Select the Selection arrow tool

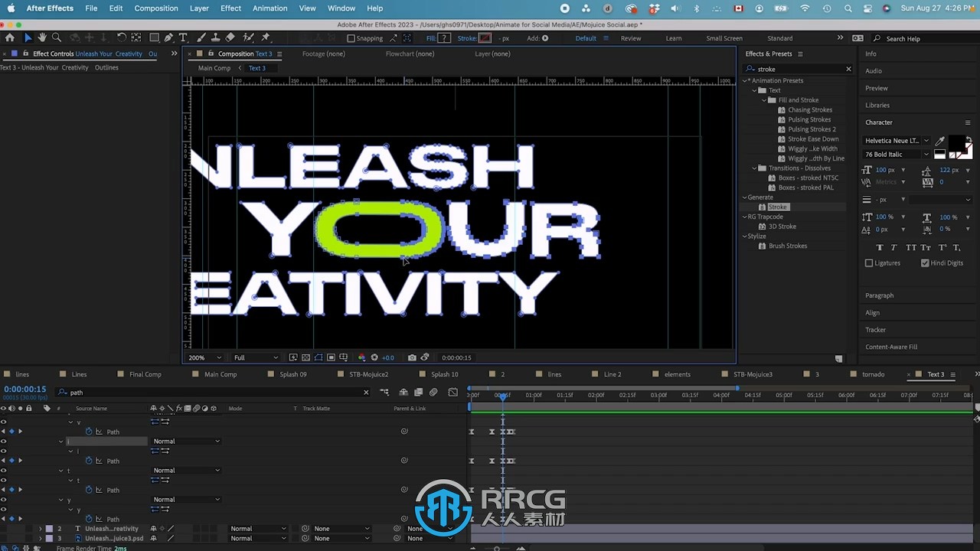pos(28,37)
